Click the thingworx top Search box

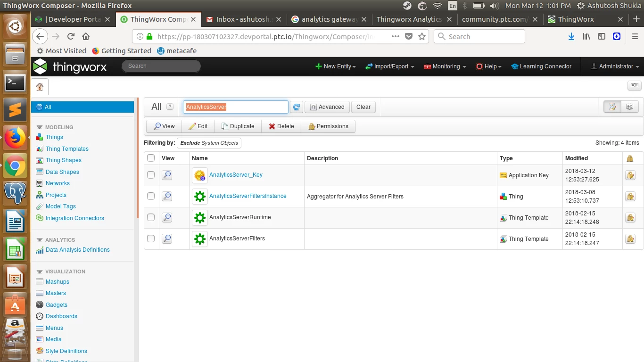coord(161,66)
